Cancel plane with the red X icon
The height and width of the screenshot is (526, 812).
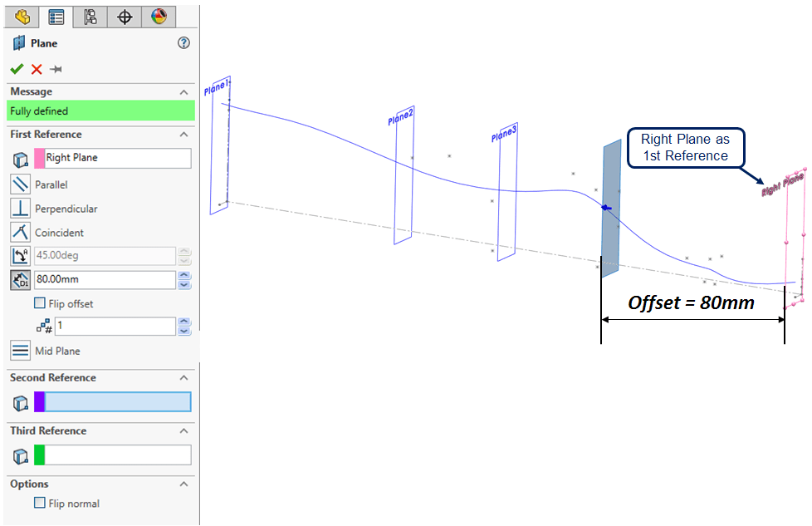pos(37,69)
